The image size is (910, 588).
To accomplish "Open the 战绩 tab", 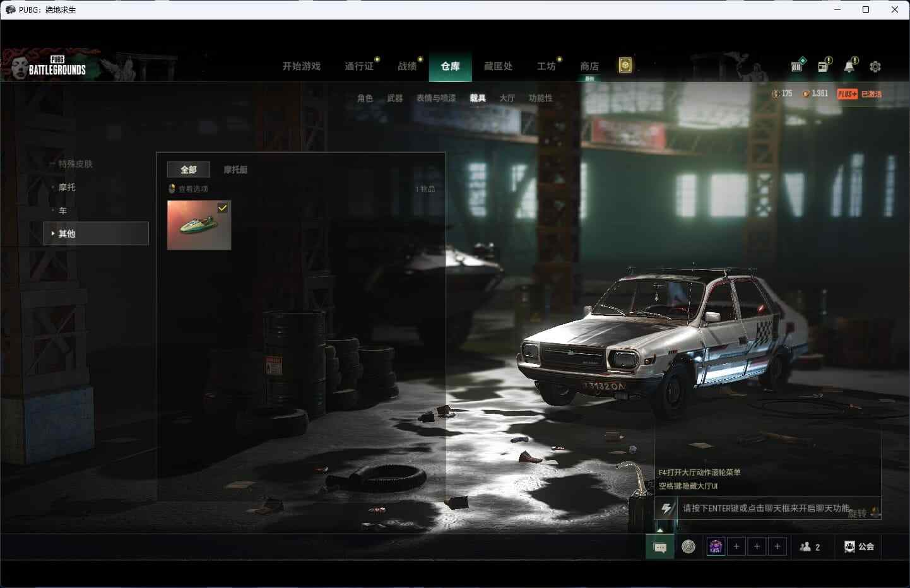I will [407, 66].
